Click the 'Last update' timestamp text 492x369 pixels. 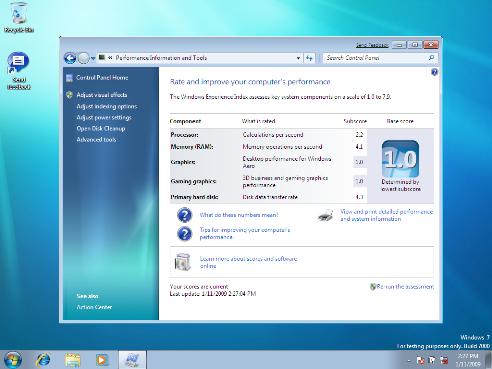pyautogui.click(x=213, y=294)
